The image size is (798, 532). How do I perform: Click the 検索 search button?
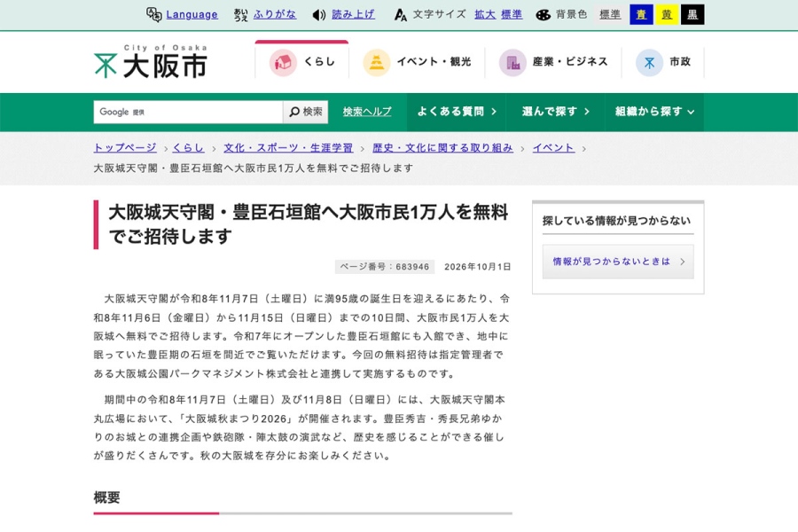tap(305, 112)
